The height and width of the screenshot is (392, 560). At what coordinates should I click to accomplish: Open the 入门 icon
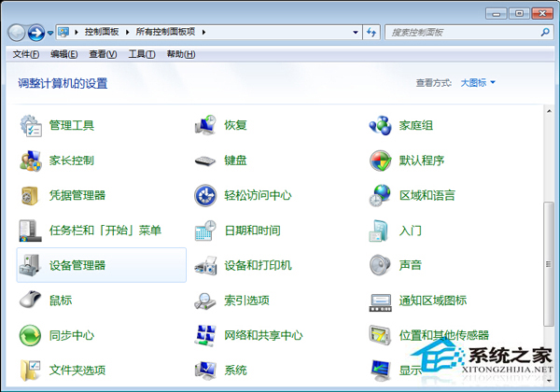click(379, 231)
